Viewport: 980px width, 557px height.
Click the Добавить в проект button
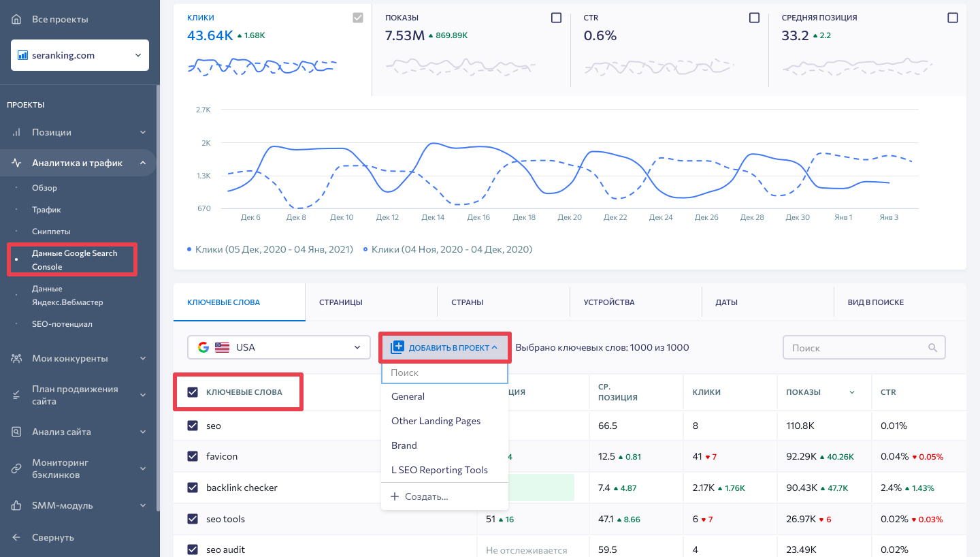445,347
